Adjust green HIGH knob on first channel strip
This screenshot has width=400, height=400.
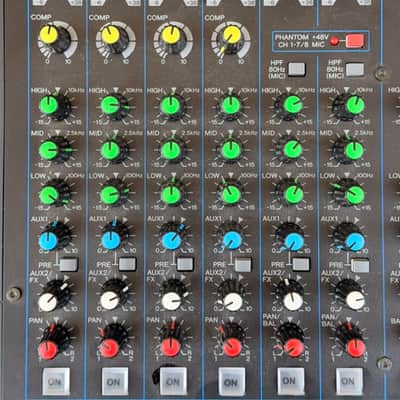pyautogui.click(x=49, y=105)
